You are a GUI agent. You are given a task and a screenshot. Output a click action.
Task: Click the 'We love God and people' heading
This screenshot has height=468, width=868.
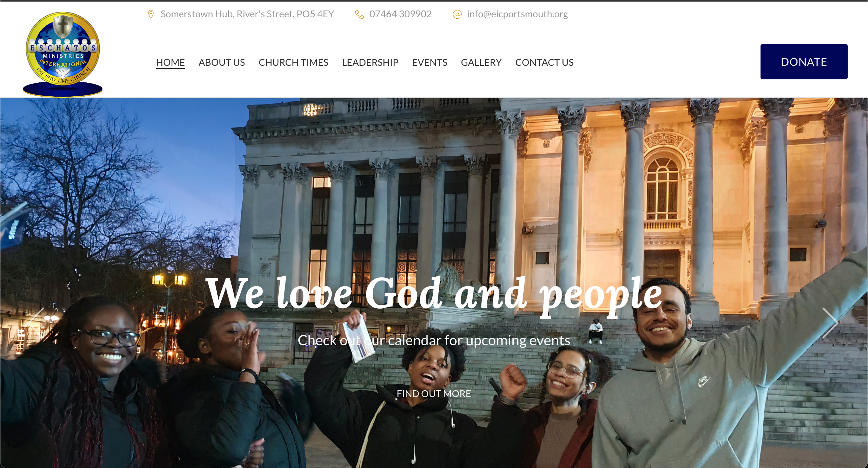point(434,294)
